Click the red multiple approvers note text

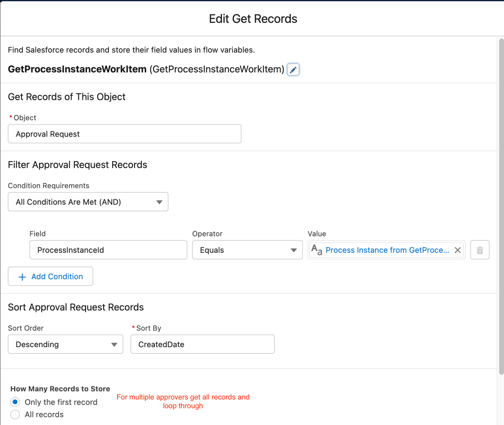click(183, 402)
